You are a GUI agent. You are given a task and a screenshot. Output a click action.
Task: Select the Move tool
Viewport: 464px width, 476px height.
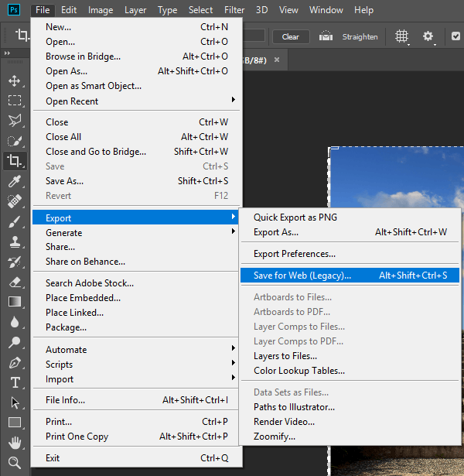[x=14, y=81]
